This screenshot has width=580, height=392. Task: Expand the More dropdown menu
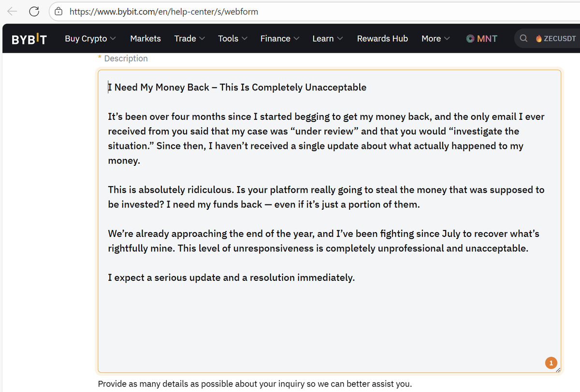pos(435,38)
